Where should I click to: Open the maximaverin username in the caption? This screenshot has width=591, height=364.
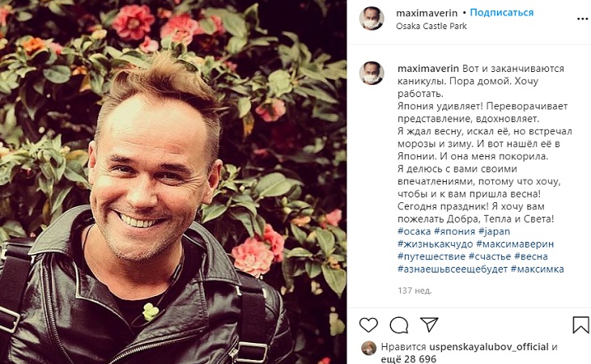click(428, 69)
